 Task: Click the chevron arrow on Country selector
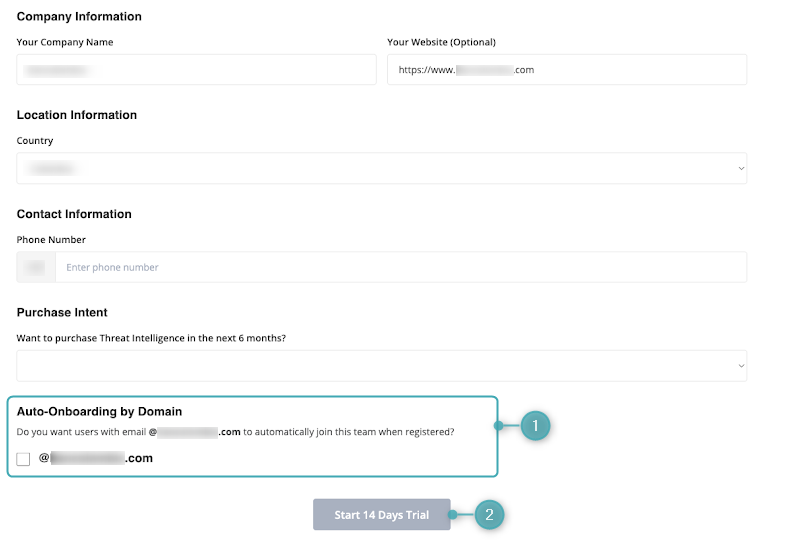pos(741,169)
